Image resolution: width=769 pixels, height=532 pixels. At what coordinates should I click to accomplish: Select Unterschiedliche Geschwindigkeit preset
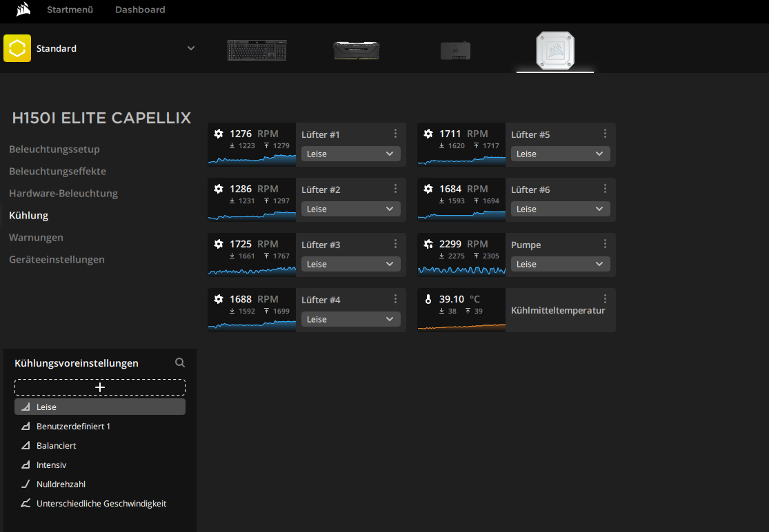100,503
